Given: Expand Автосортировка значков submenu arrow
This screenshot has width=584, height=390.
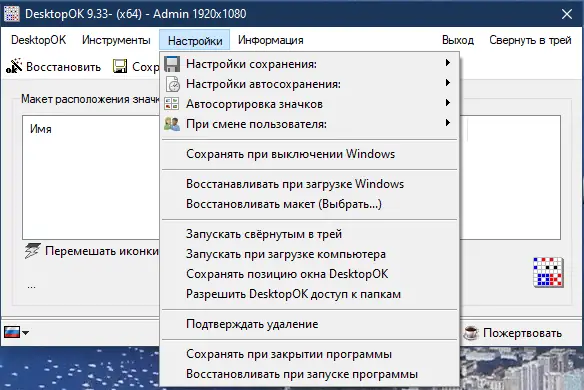Looking at the screenshot, I should tap(448, 102).
